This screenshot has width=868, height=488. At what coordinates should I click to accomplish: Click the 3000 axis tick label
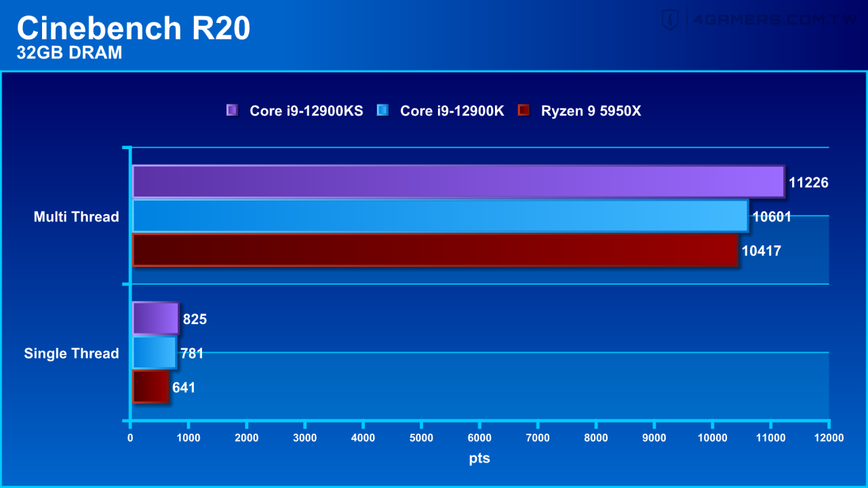click(x=305, y=439)
